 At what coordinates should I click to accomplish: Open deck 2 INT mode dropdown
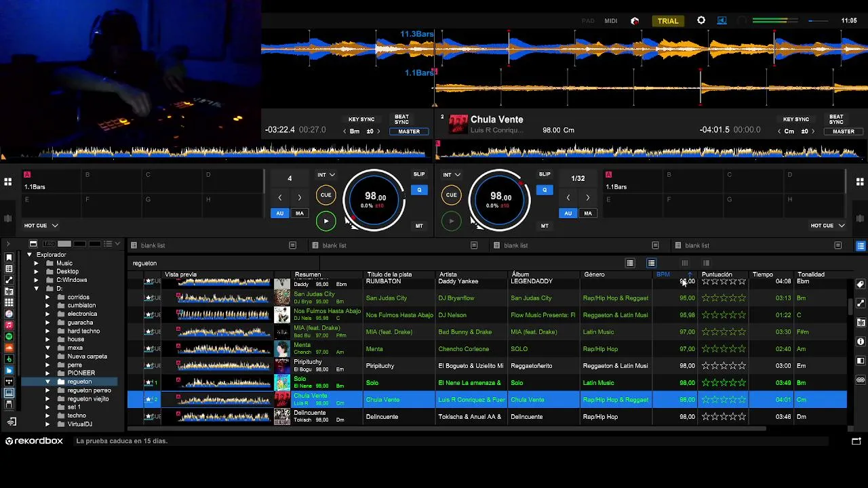pos(452,175)
